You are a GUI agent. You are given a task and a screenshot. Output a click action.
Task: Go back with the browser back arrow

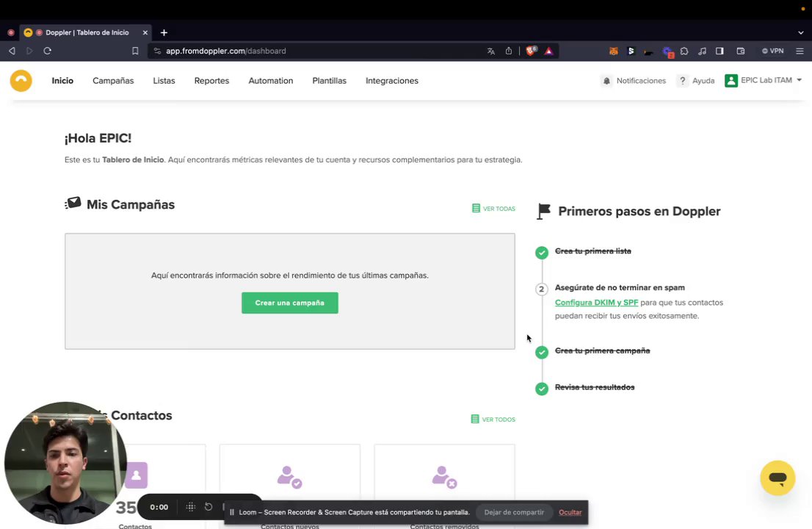[12, 51]
